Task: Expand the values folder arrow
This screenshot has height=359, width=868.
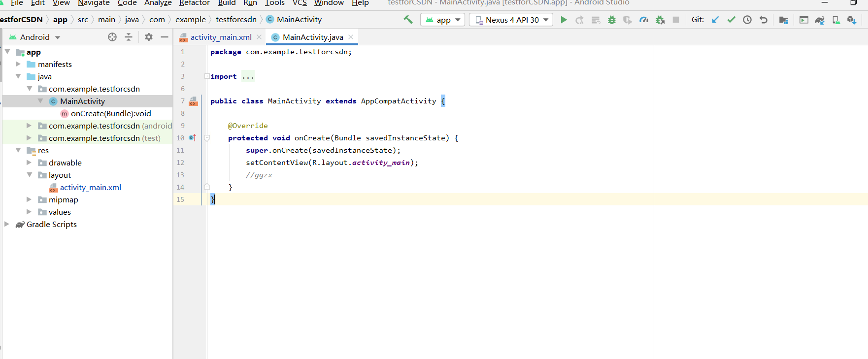Action: (29, 212)
